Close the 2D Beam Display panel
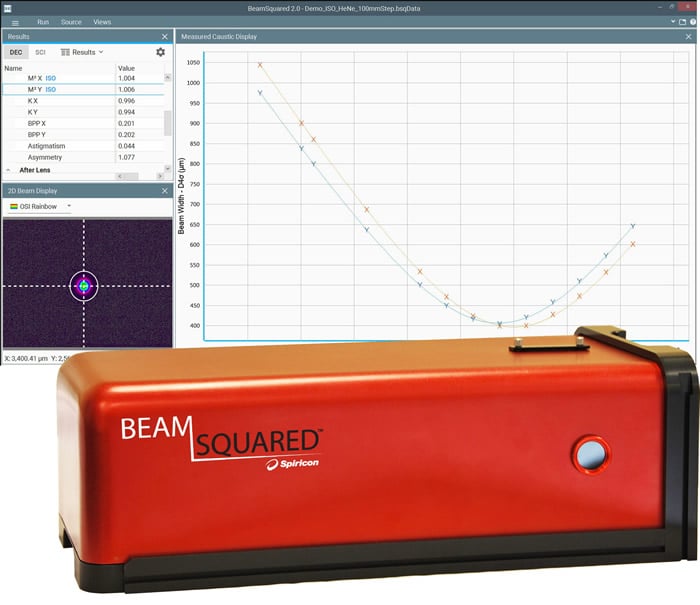Viewport: 700px width, 605px height. [165, 191]
